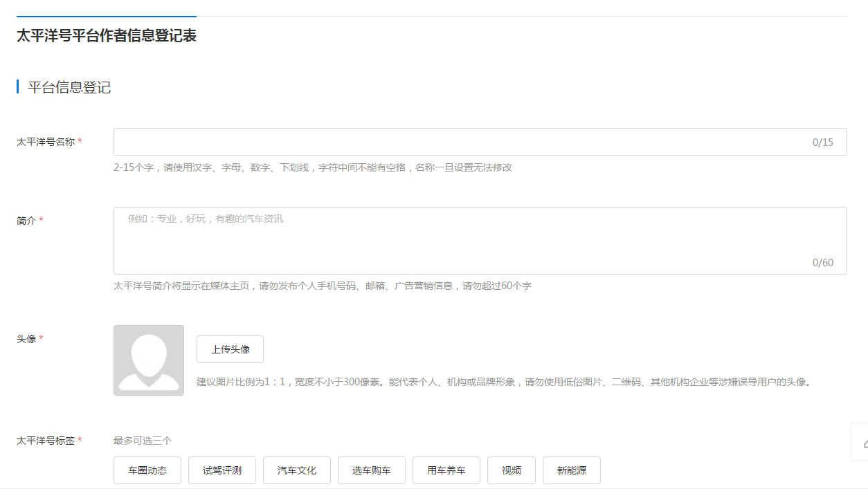
Task: Click the name rule hint starting 2-15个字
Action: tap(313, 167)
